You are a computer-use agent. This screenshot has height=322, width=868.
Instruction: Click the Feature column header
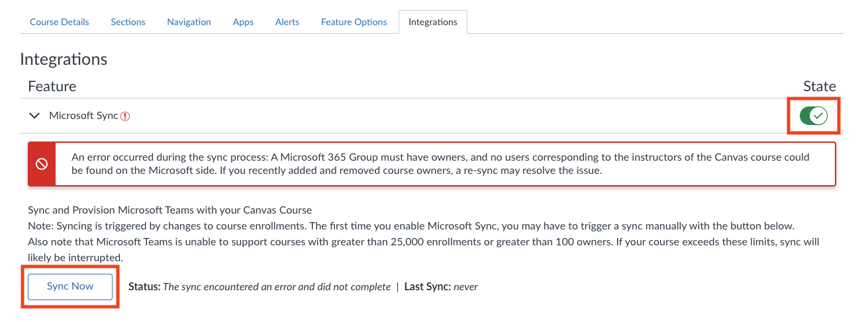tap(52, 87)
